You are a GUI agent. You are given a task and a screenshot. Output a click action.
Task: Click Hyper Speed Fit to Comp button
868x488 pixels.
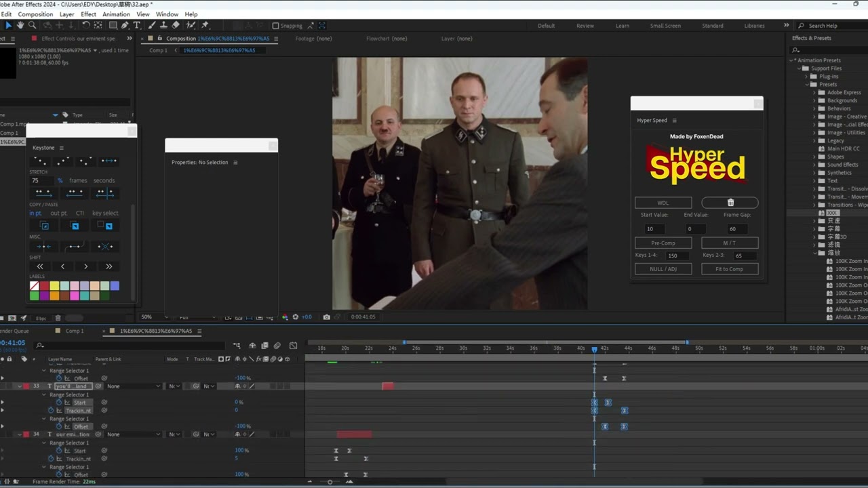coord(730,269)
